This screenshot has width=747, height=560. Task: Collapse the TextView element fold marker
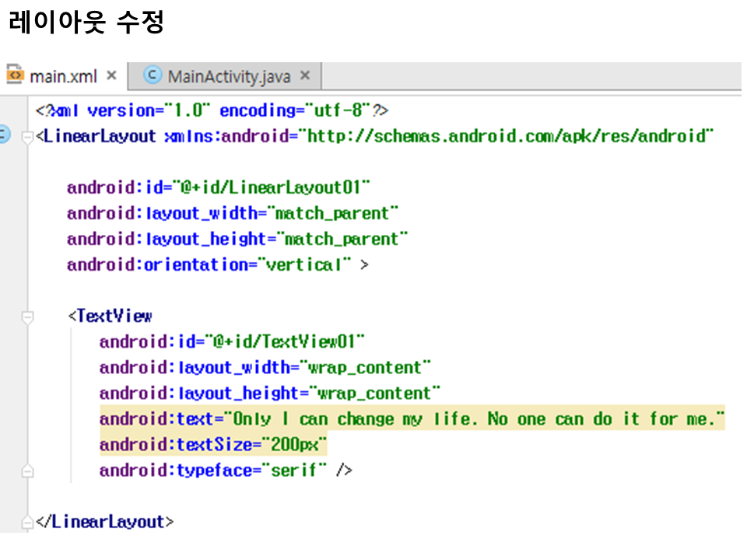pos(28,317)
